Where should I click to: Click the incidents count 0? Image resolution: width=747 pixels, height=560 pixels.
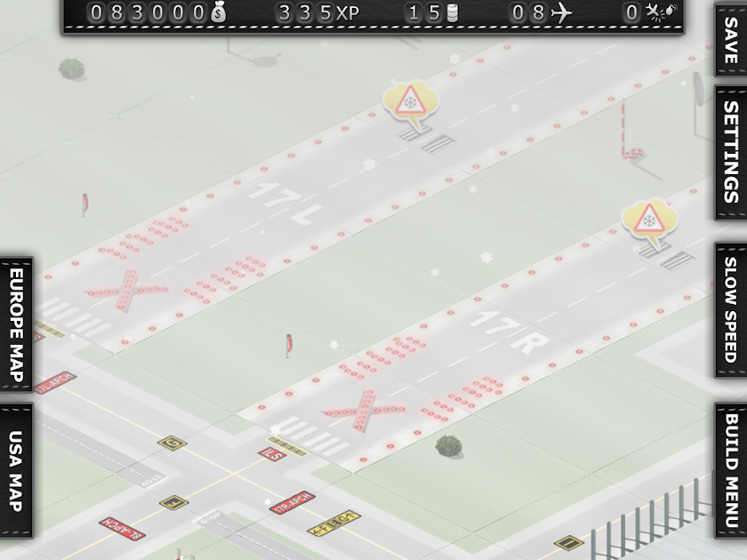[x=631, y=12]
